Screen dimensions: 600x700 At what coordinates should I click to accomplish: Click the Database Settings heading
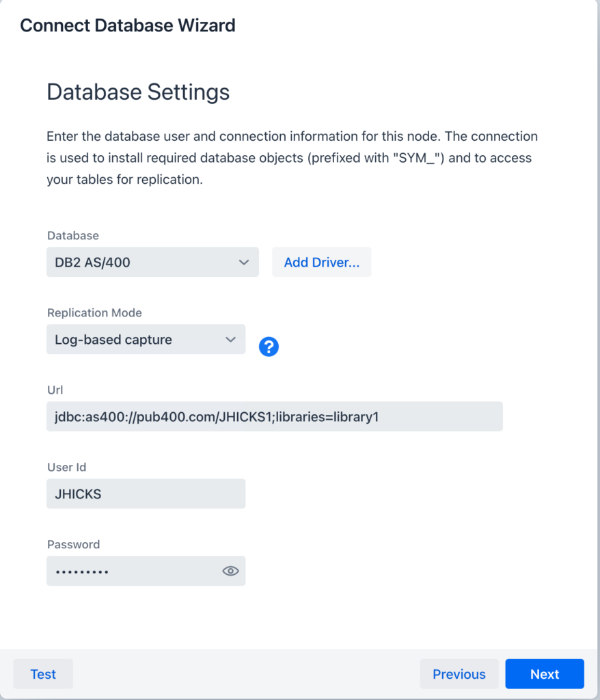pyautogui.click(x=137, y=92)
